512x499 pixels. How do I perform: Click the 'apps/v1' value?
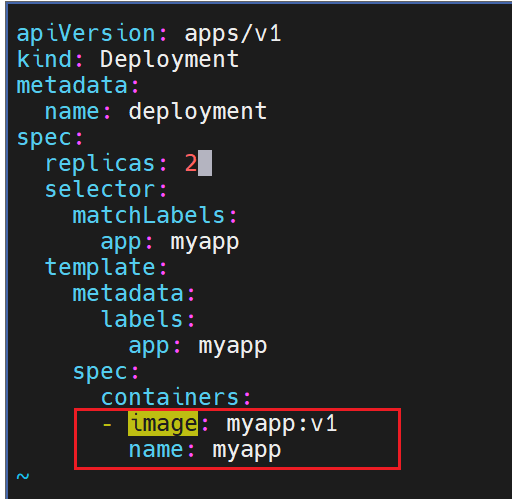coord(233,34)
